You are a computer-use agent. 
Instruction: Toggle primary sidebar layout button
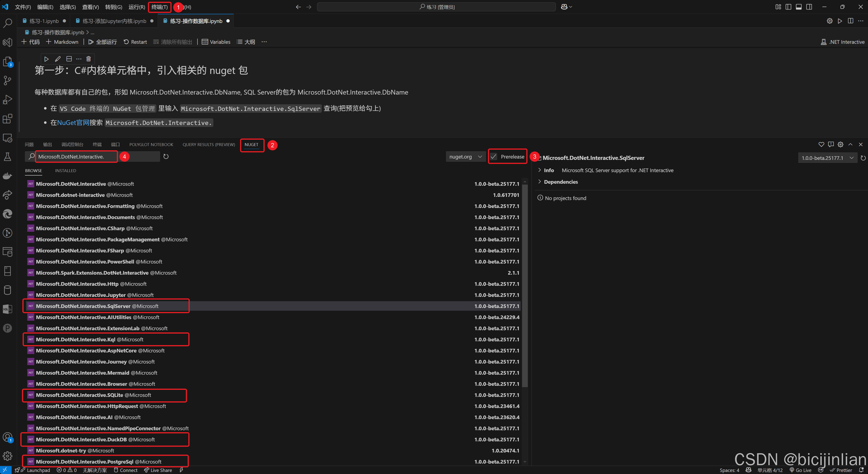tap(788, 7)
